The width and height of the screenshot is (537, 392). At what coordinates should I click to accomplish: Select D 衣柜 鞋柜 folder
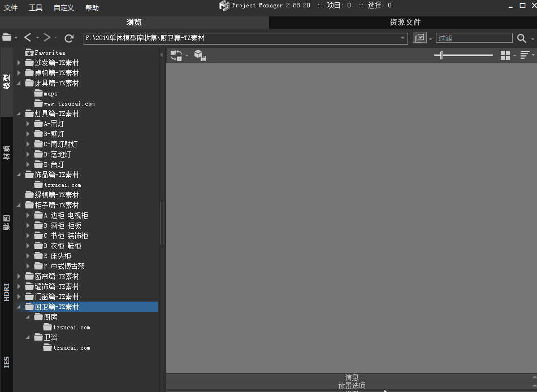[58, 246]
